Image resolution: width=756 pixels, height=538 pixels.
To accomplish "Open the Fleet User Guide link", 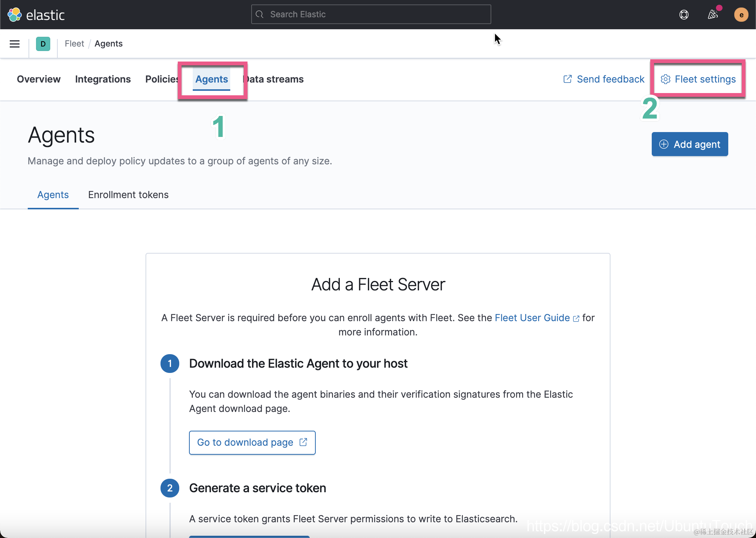I will click(x=532, y=318).
